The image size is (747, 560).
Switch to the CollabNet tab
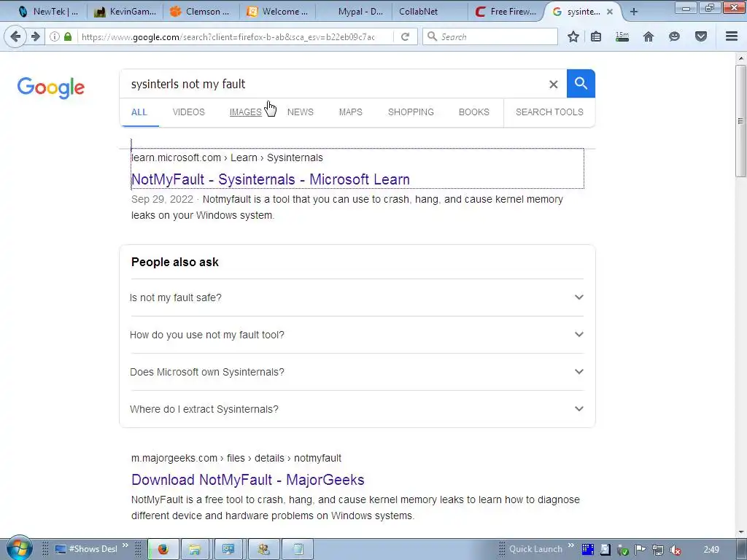tap(429, 12)
